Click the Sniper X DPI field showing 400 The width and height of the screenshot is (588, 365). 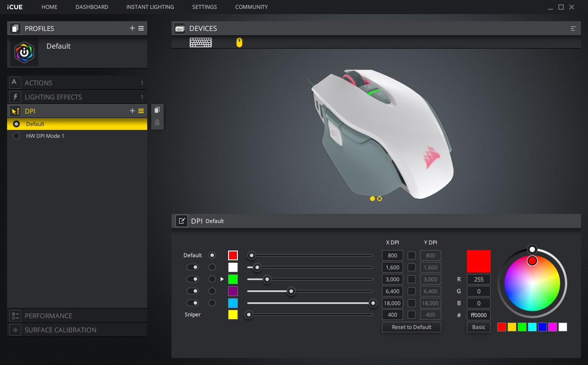[x=393, y=315]
